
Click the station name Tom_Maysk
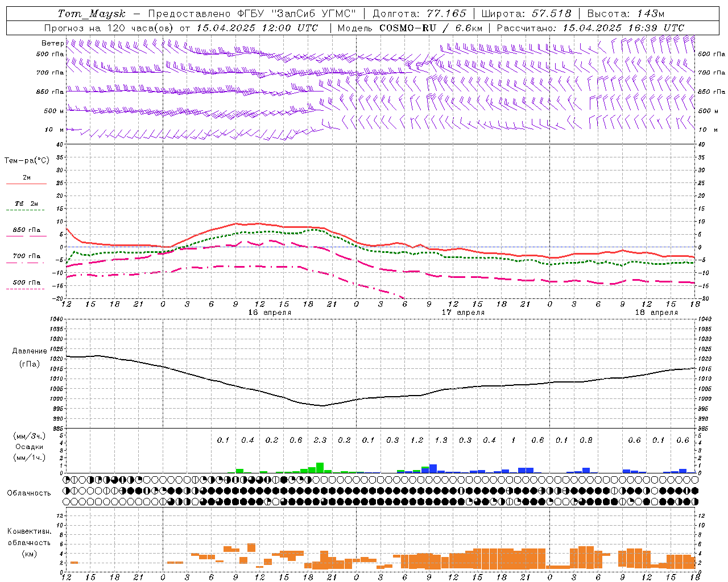[x=92, y=14]
